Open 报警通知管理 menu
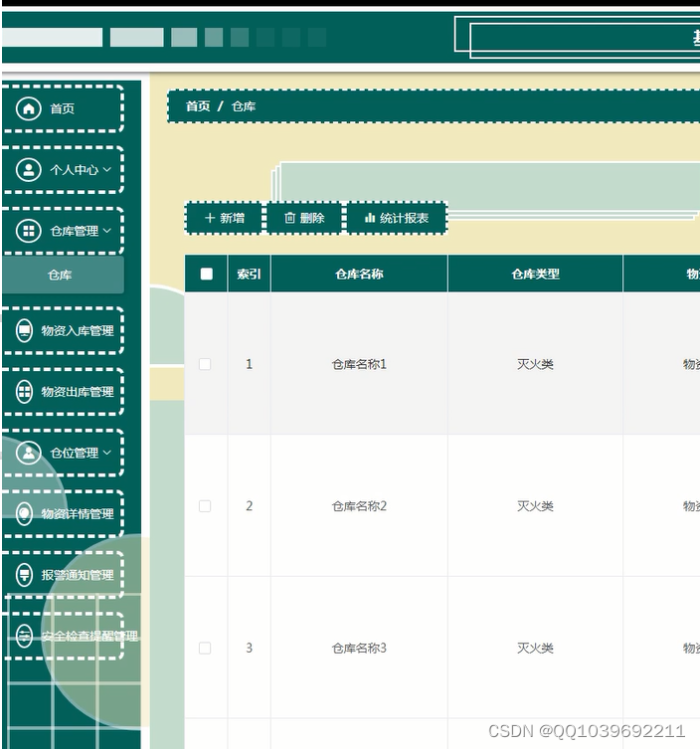700x749 pixels. (x=63, y=575)
